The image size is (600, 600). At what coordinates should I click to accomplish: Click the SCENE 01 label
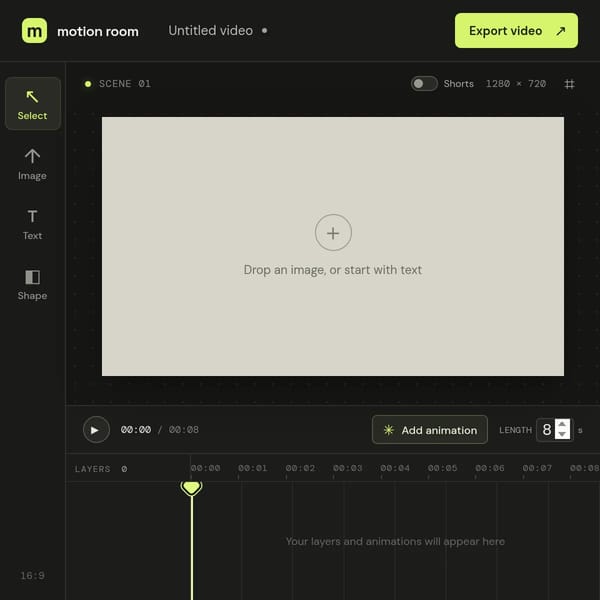125,83
